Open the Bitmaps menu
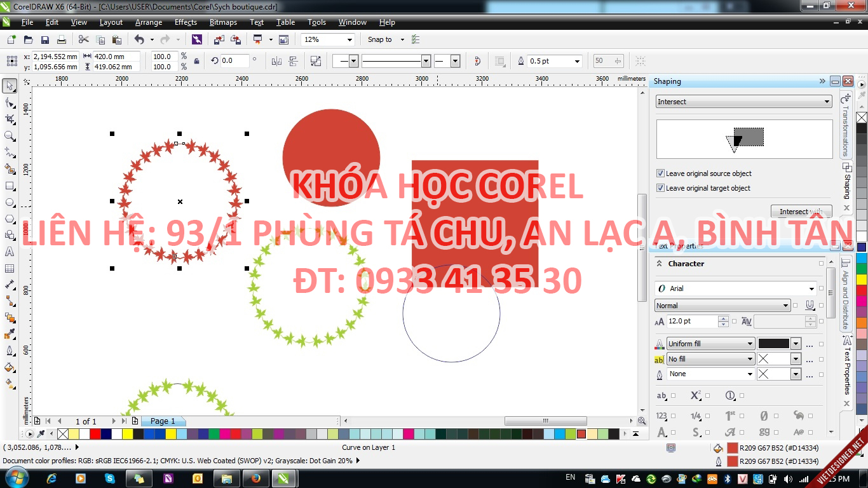Screen dimensions: 868x488 pyautogui.click(x=223, y=22)
